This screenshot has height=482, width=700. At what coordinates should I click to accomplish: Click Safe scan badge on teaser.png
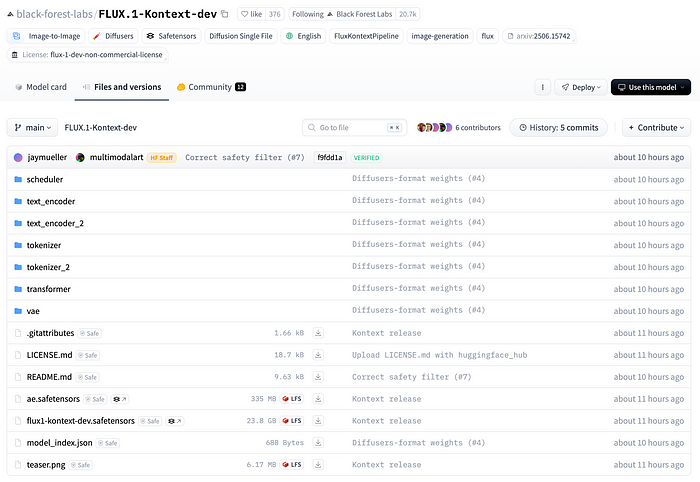tap(81, 465)
